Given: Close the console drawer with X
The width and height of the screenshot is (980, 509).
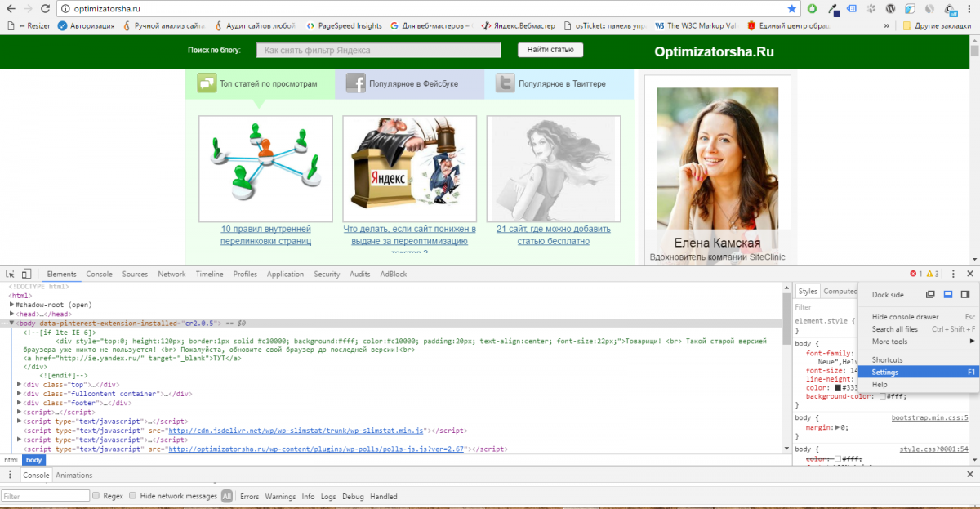Looking at the screenshot, I should coord(969,475).
